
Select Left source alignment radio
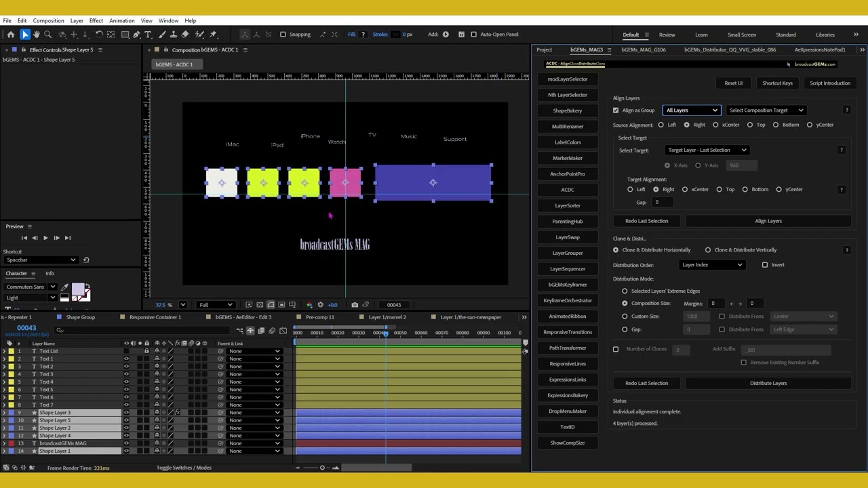(660, 125)
